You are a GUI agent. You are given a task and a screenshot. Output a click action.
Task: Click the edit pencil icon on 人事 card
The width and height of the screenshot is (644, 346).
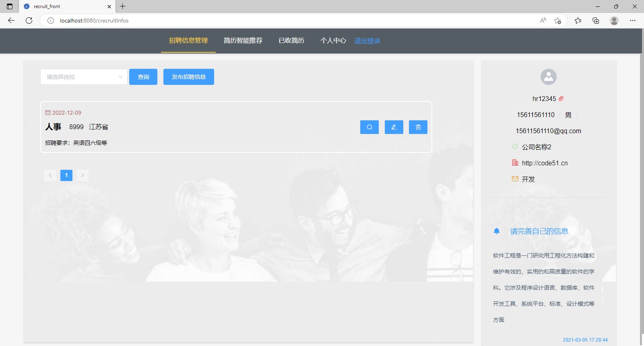pyautogui.click(x=394, y=127)
